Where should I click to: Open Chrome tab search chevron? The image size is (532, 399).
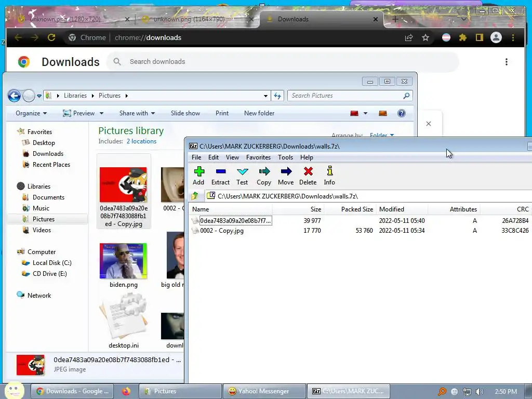tap(463, 19)
